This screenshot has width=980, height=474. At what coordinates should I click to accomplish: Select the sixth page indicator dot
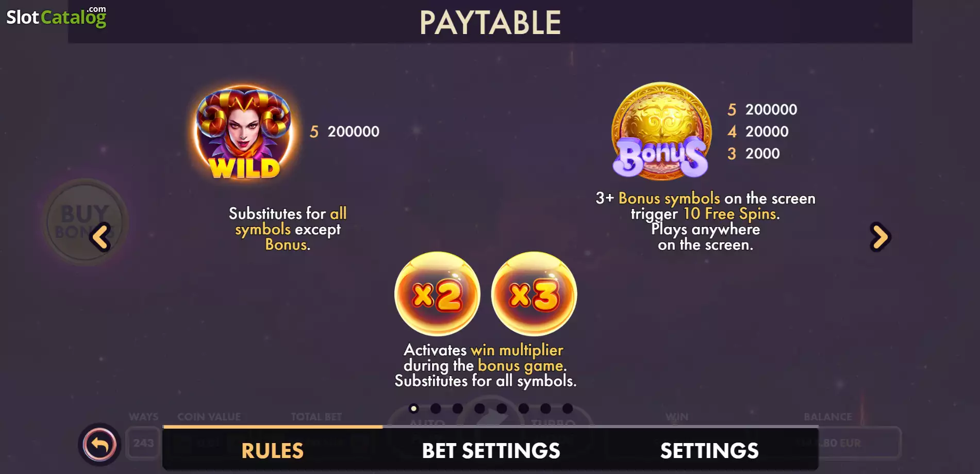point(524,408)
